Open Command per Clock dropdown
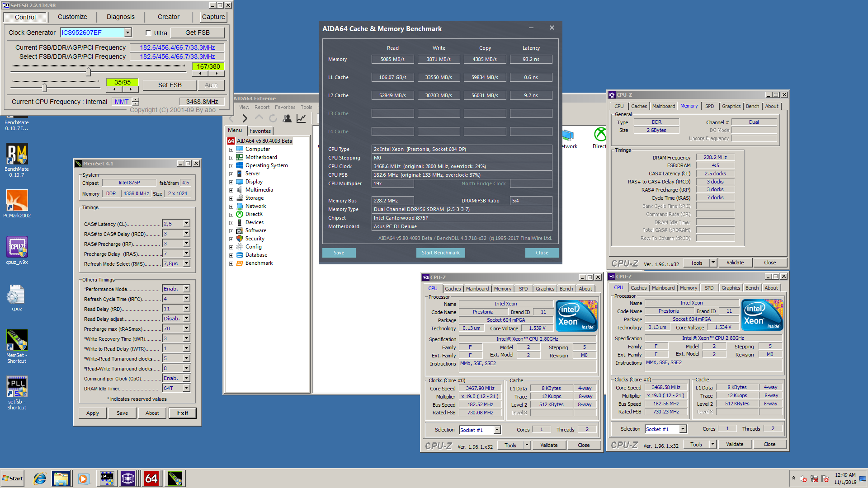 pyautogui.click(x=186, y=378)
